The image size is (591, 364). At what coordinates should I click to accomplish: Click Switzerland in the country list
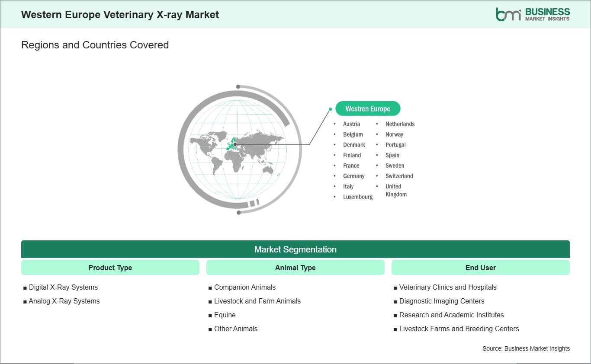pyautogui.click(x=399, y=176)
